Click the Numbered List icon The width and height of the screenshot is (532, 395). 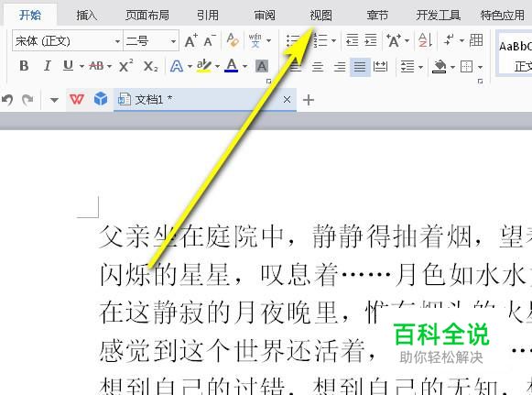coord(320,40)
